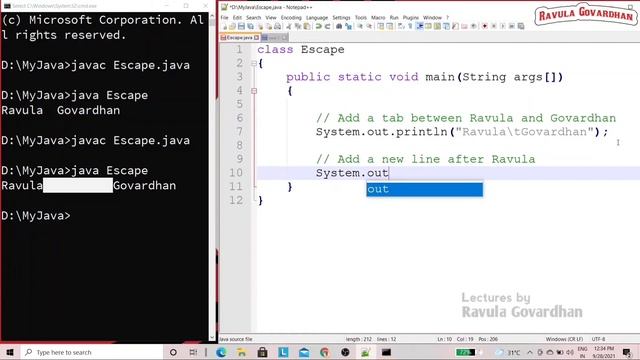The width and height of the screenshot is (640, 360).
Task: Toggle synchronized vertical scrolling
Action: pos(382,26)
